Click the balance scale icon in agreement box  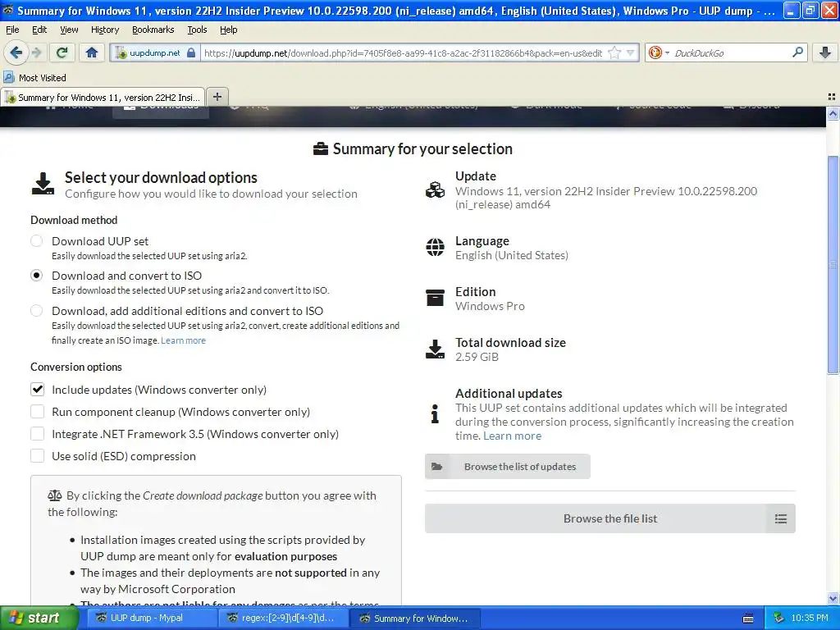point(55,495)
